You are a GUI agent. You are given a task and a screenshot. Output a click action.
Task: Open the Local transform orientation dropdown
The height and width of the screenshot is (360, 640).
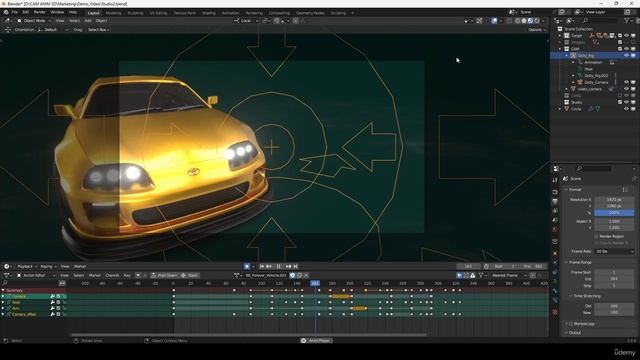[x=246, y=20]
